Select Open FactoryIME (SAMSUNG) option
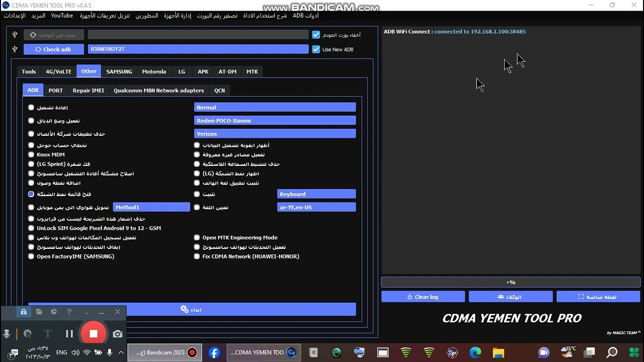 [x=31, y=256]
